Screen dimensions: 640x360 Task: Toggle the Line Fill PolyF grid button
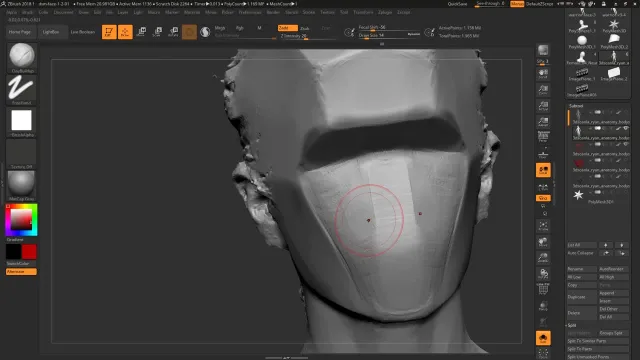(543, 289)
